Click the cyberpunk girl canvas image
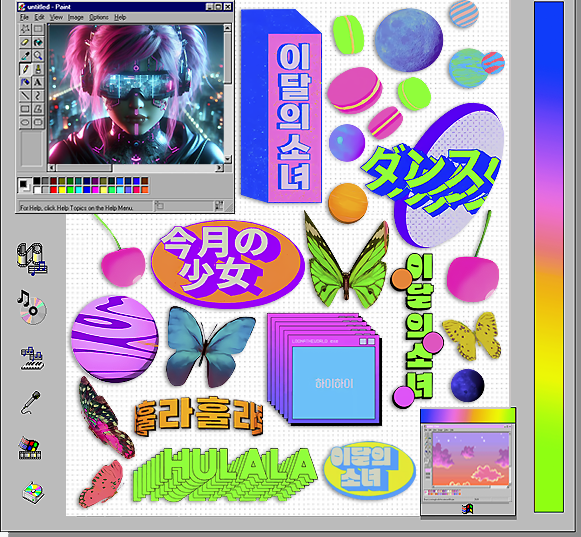 (x=136, y=94)
